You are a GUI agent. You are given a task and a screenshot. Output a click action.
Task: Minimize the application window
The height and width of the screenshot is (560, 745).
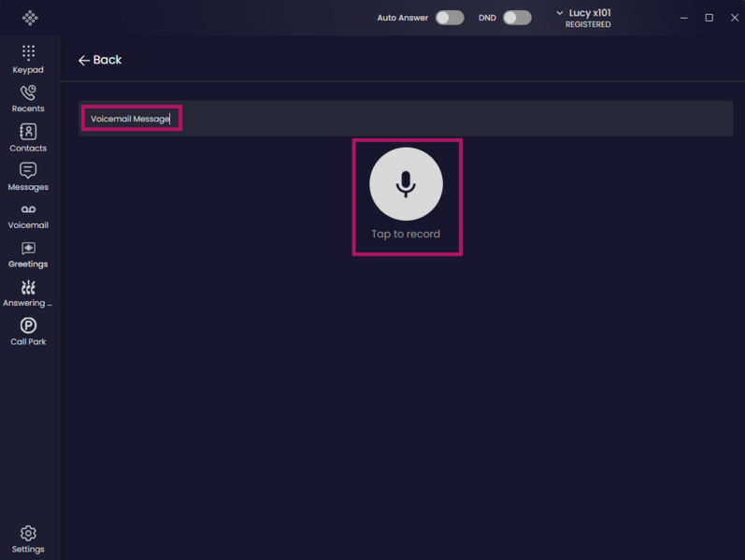[683, 18]
